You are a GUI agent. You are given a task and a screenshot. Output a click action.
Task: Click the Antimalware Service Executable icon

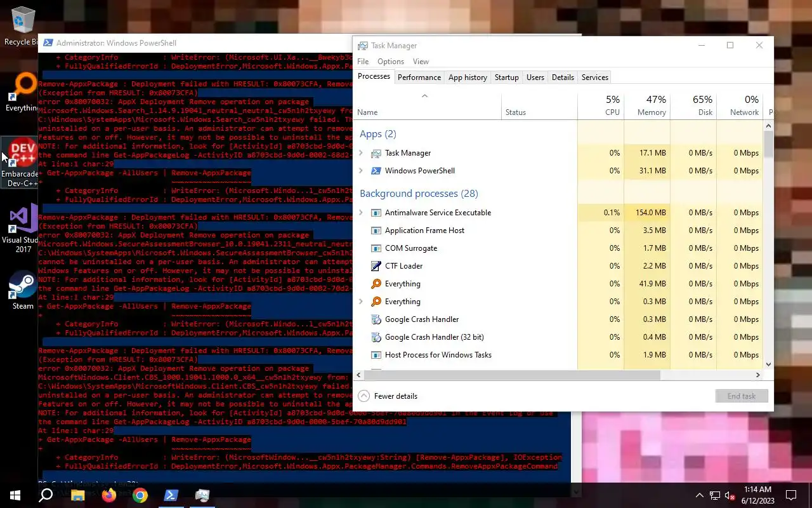pos(376,213)
